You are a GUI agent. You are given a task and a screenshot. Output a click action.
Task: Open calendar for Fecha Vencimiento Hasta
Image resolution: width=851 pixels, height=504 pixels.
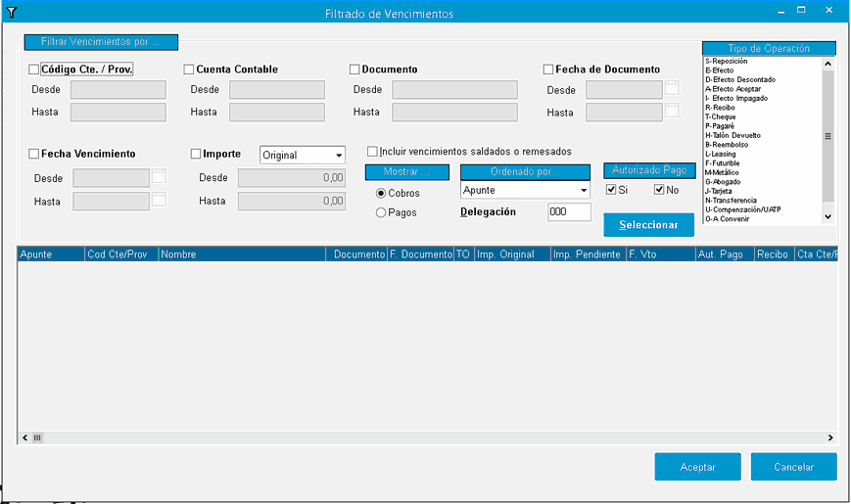click(159, 200)
